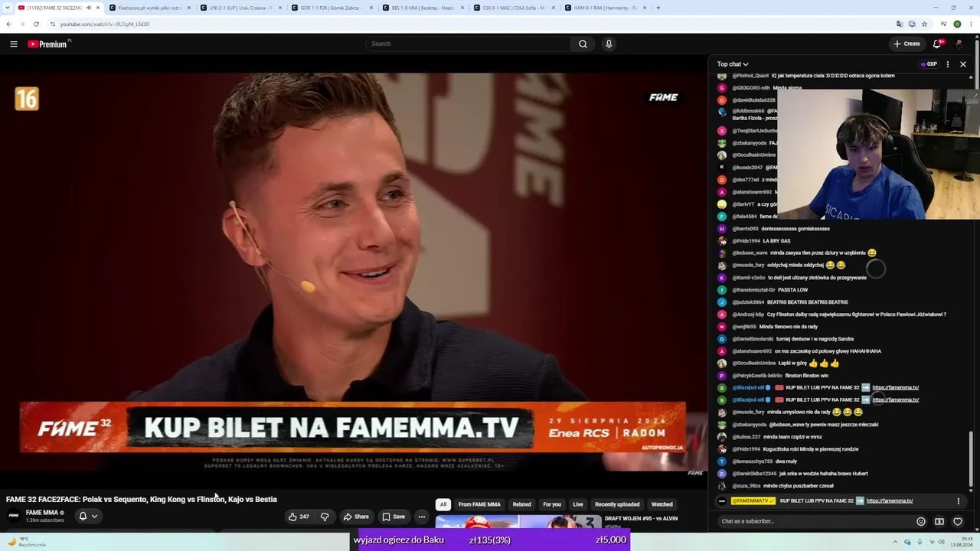Reload the current page
The image size is (980, 551).
tap(36, 24)
